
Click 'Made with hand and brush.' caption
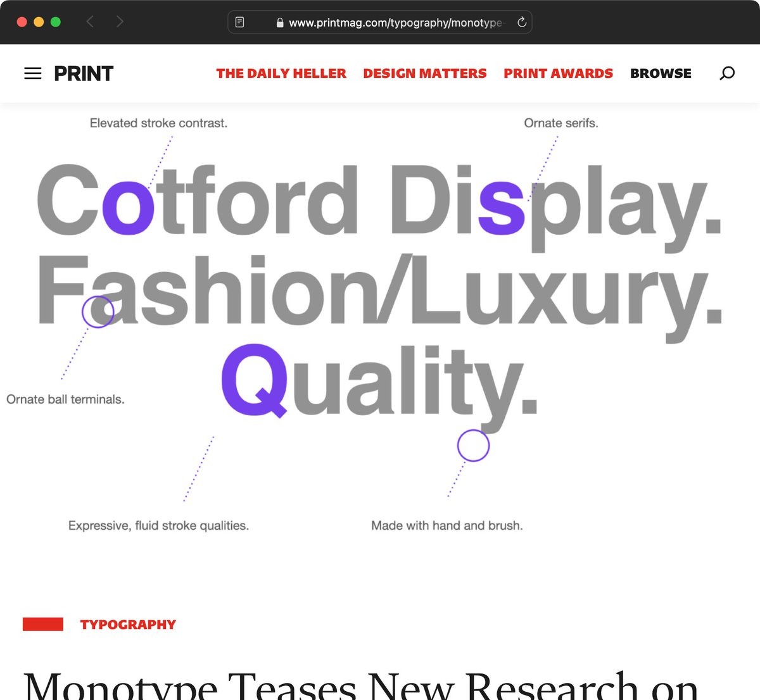[x=447, y=525]
